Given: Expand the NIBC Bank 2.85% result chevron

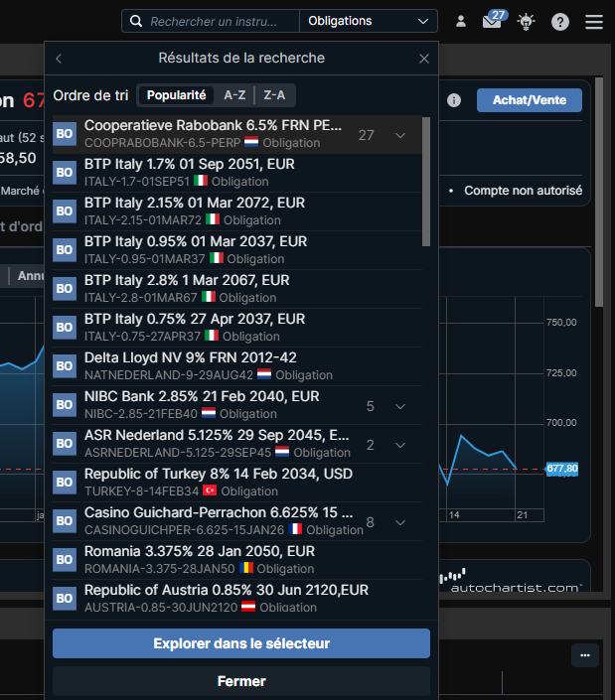Looking at the screenshot, I should tap(400, 407).
